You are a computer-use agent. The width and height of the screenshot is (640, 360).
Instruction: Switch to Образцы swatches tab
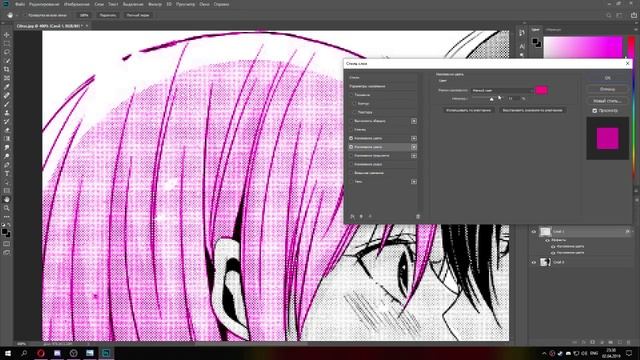coord(553,30)
